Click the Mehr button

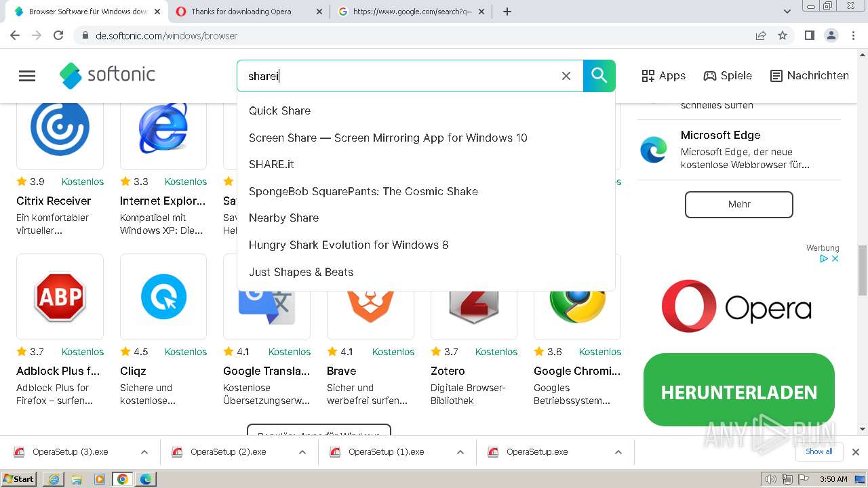pos(739,204)
